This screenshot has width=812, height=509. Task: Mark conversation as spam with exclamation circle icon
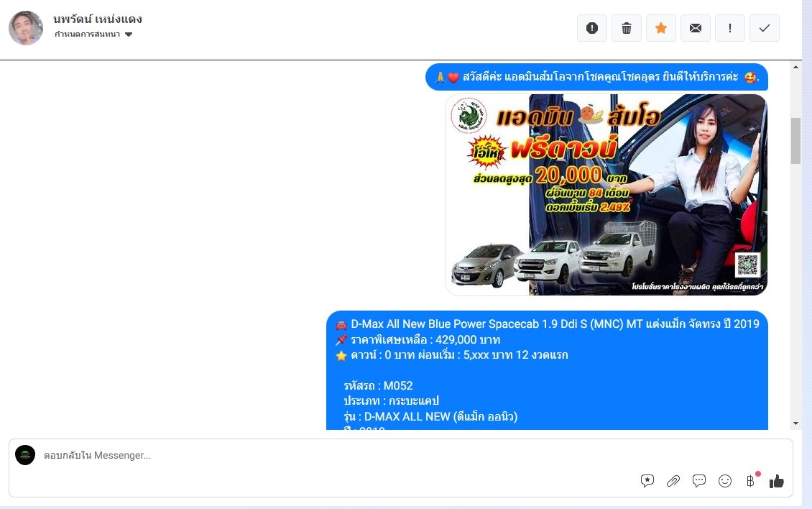coord(592,28)
